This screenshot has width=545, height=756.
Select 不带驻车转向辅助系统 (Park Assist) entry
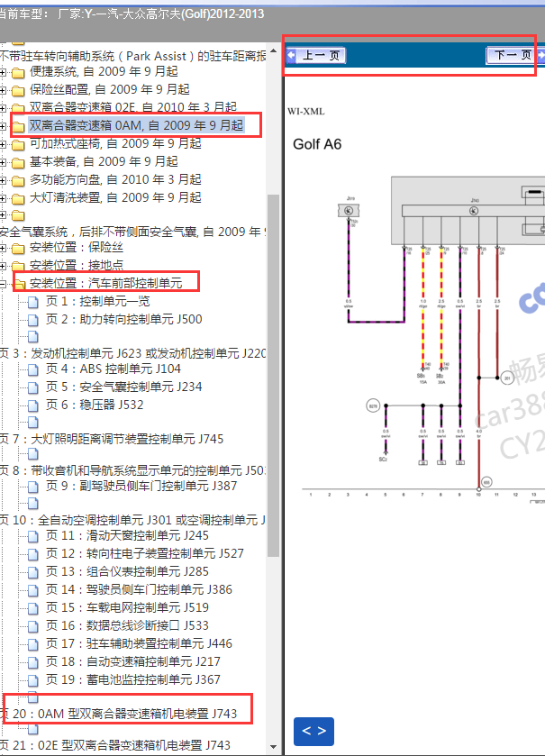(132, 57)
